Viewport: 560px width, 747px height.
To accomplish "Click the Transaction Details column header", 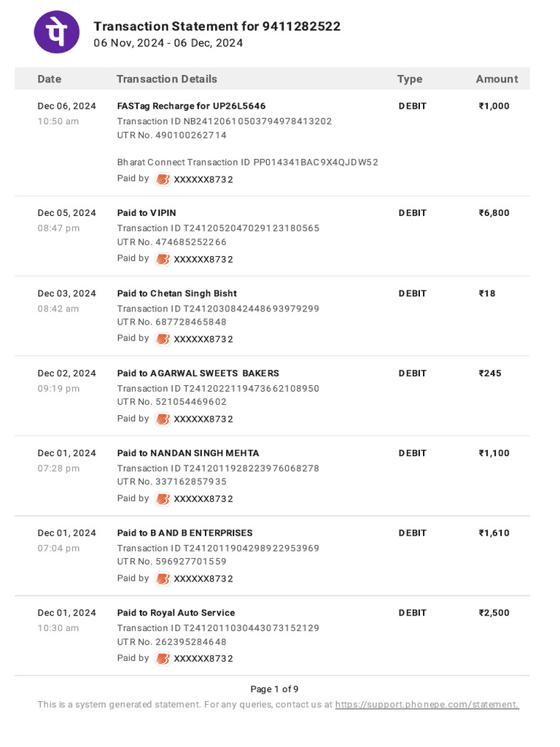I will coord(167,79).
